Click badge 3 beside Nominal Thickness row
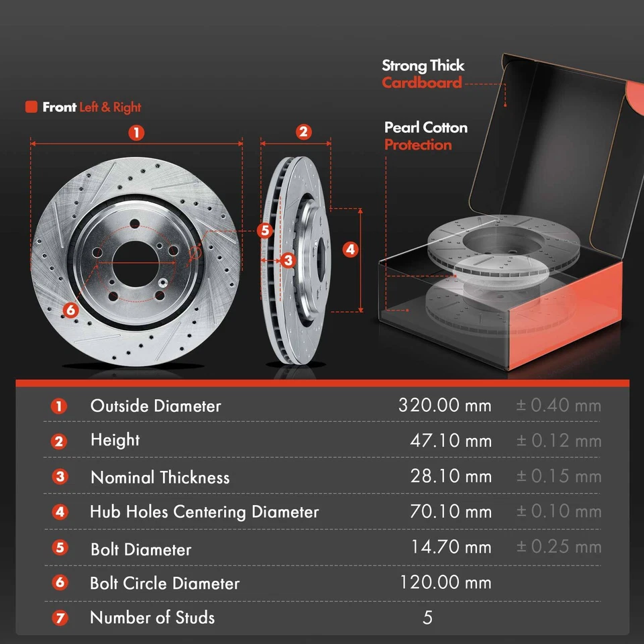Viewport: 644px width, 644px height. click(x=60, y=477)
